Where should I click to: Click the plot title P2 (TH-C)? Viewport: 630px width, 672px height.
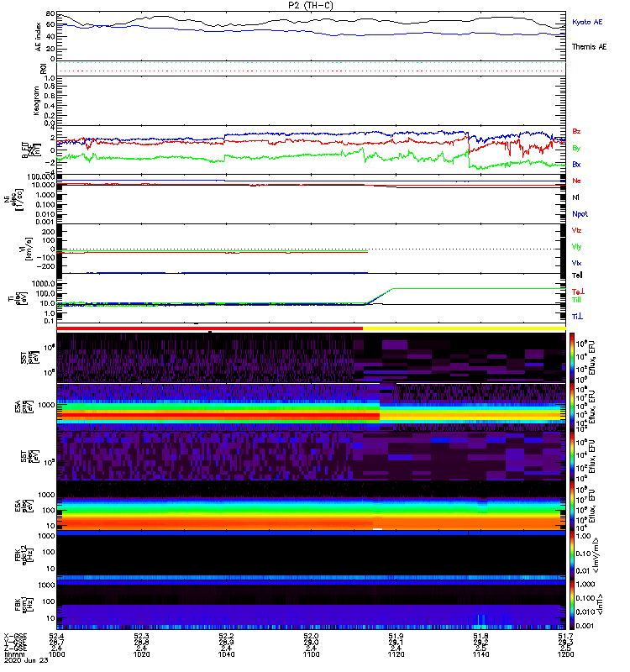(311, 5)
